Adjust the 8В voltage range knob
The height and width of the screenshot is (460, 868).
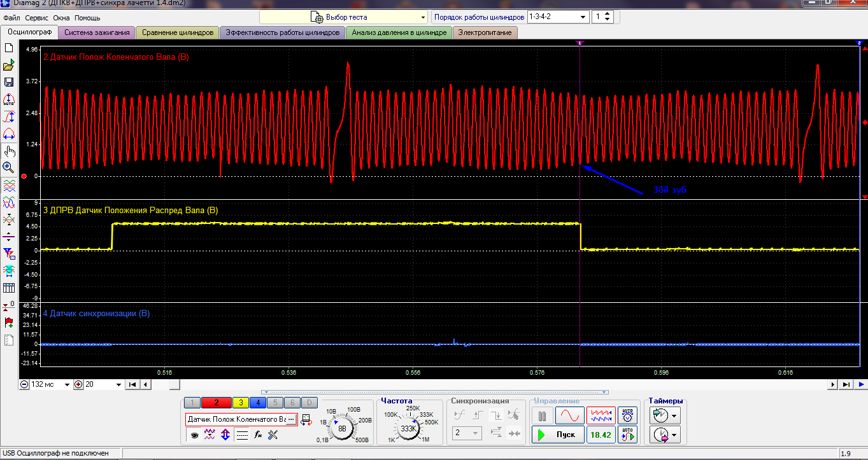(x=342, y=428)
